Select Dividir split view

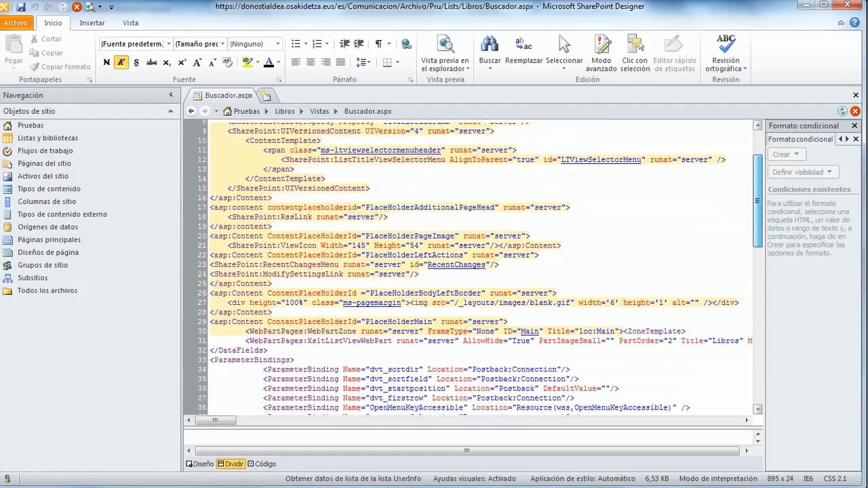[231, 464]
